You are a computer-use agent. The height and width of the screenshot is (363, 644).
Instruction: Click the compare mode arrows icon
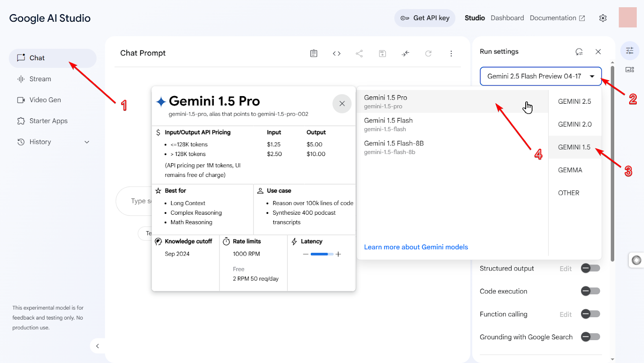(x=405, y=53)
